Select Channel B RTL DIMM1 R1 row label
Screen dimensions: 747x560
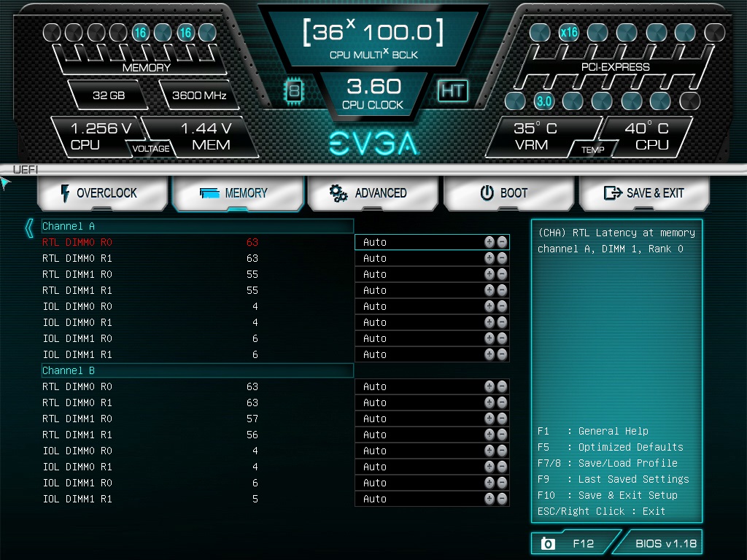[x=77, y=435]
